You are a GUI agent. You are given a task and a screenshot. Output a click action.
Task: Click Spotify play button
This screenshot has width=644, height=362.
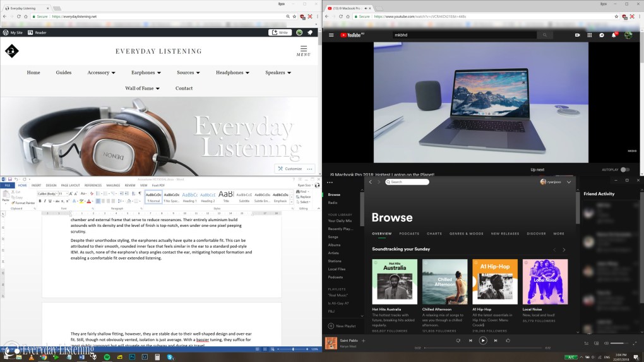tap(483, 341)
